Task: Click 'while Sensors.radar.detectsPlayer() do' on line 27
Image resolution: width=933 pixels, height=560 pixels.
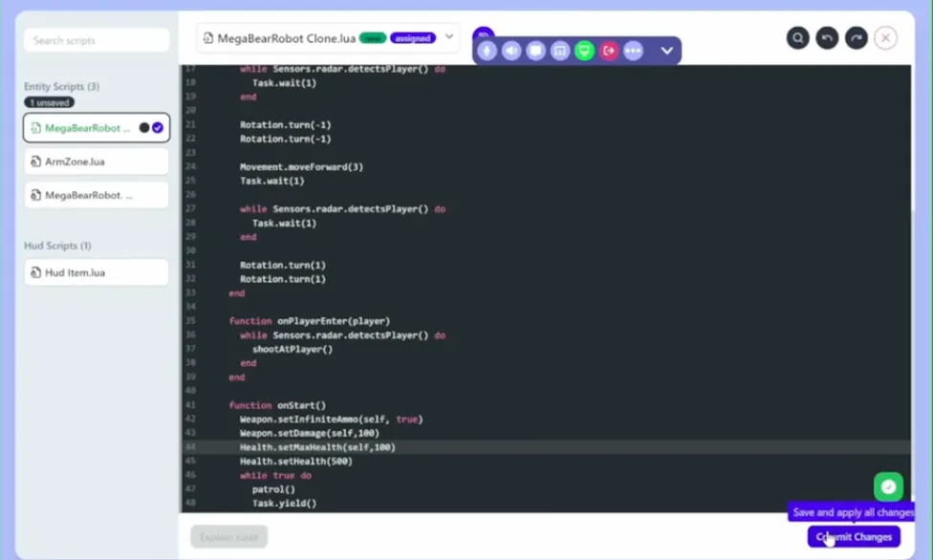Action: click(343, 209)
